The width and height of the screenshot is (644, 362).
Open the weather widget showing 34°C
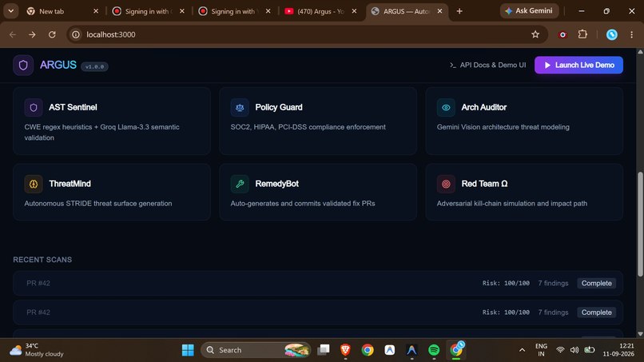(37, 350)
